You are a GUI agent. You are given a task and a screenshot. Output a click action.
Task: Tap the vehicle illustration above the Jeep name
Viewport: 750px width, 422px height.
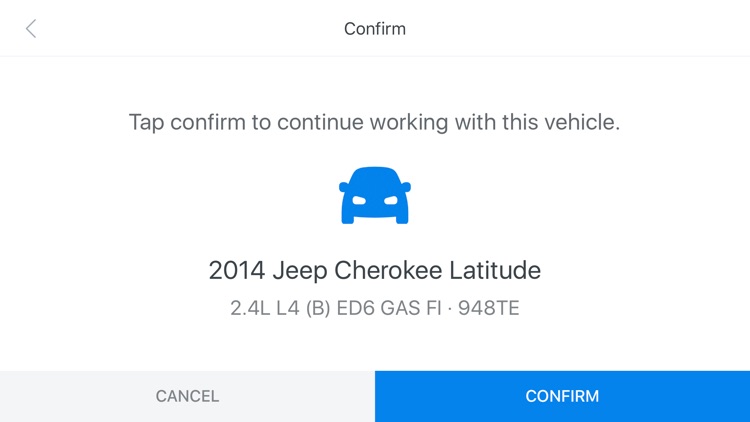click(375, 195)
